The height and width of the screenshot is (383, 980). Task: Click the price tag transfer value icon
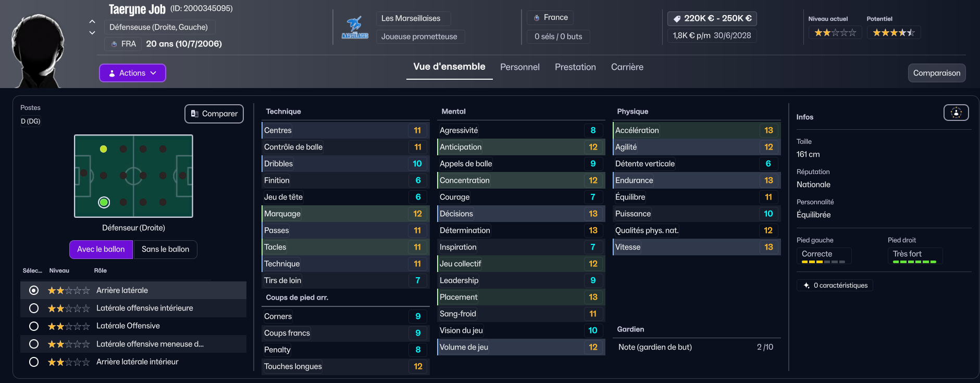(677, 19)
